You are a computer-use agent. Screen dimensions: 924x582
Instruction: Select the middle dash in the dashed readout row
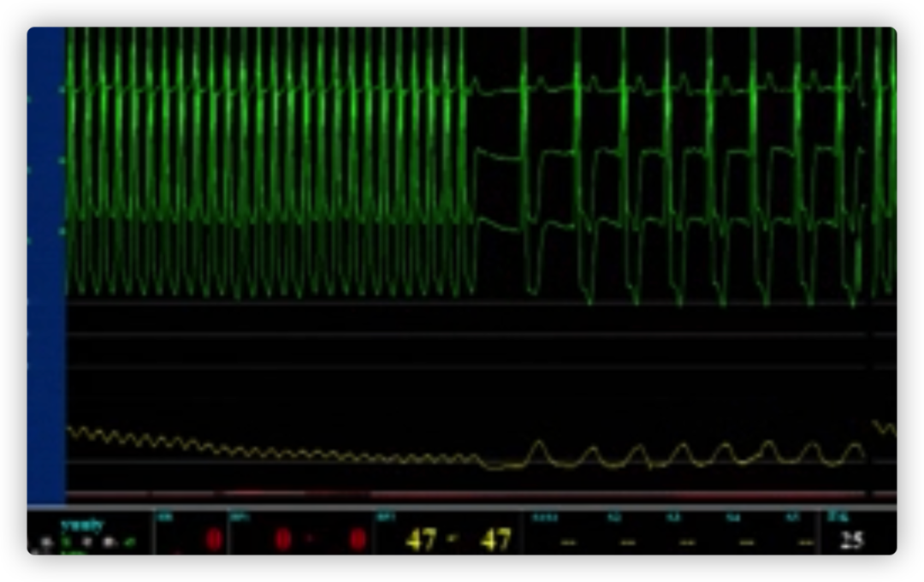click(x=687, y=542)
